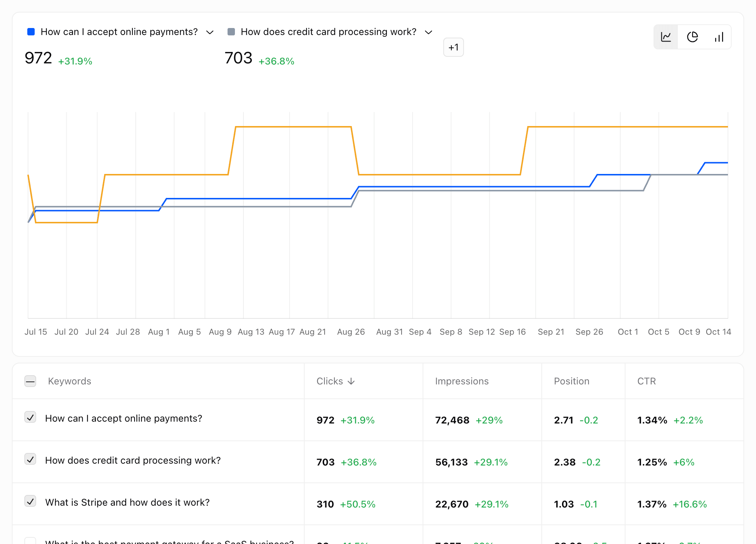
Task: Switch to line chart view
Action: tap(666, 37)
